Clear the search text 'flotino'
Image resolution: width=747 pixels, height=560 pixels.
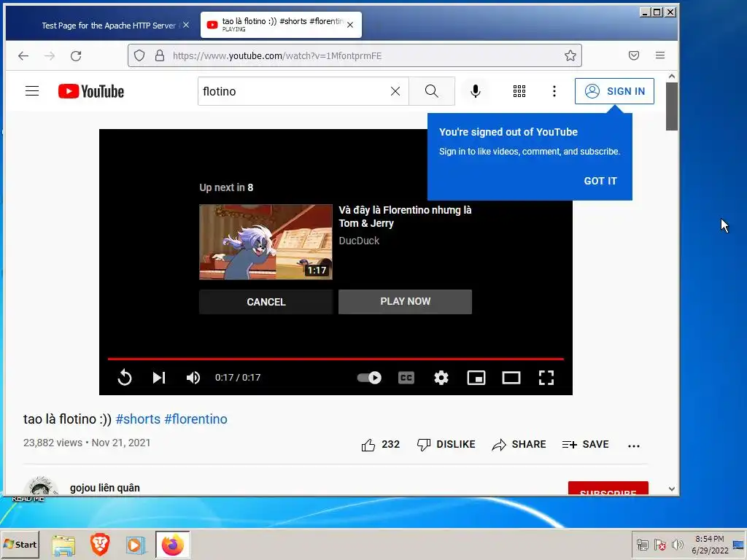tap(395, 91)
